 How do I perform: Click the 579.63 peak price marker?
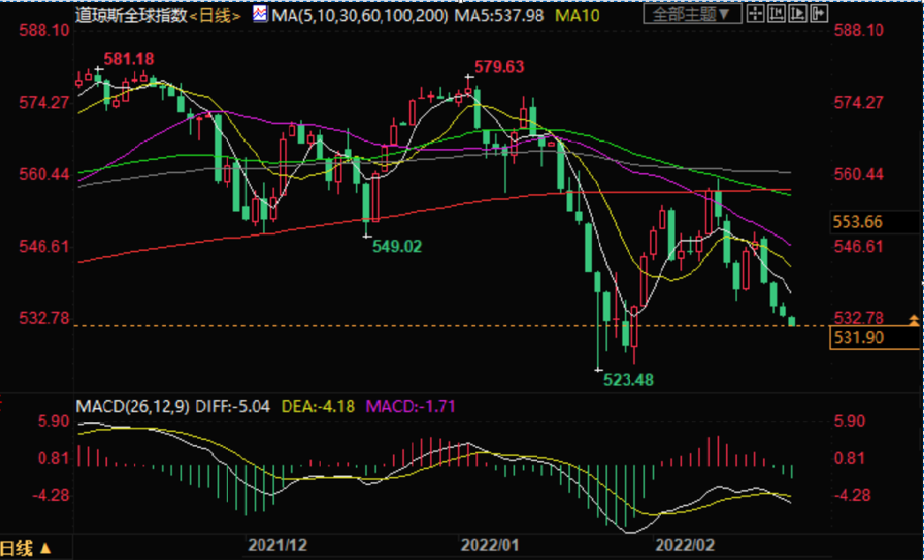(x=499, y=66)
